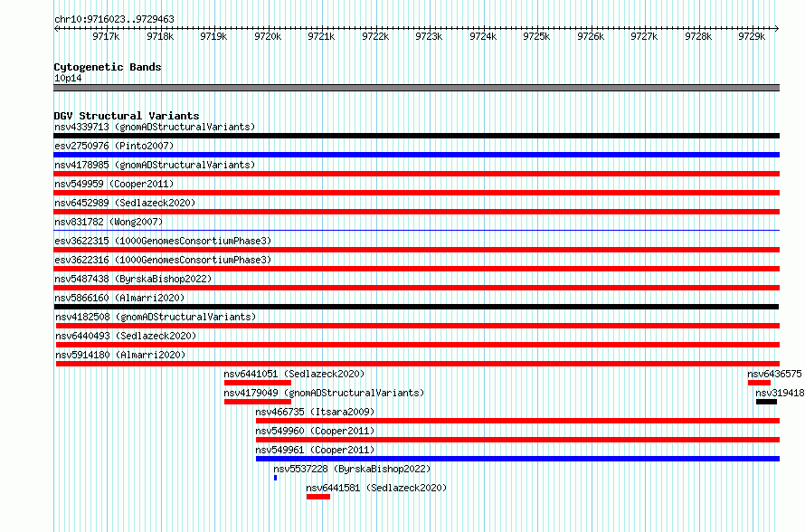This screenshot has width=805, height=532.
Task: Click the 9720k ruler tick label
Action: click(268, 36)
